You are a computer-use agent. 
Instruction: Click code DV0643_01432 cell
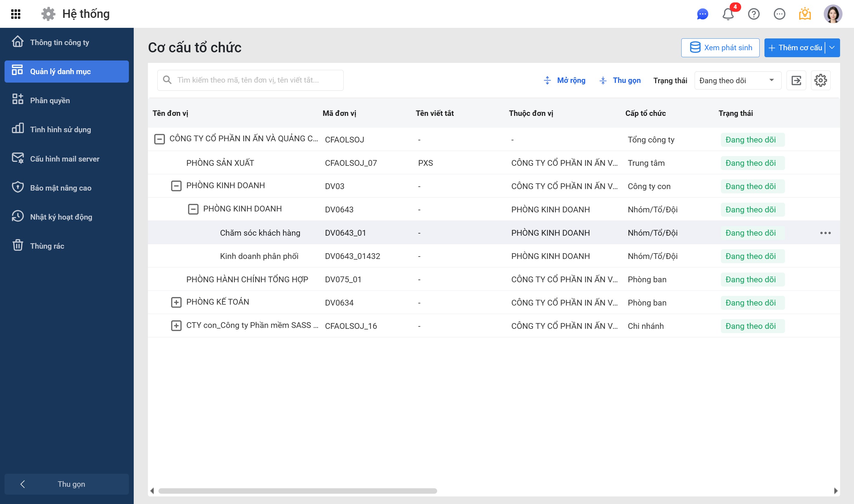[352, 256]
